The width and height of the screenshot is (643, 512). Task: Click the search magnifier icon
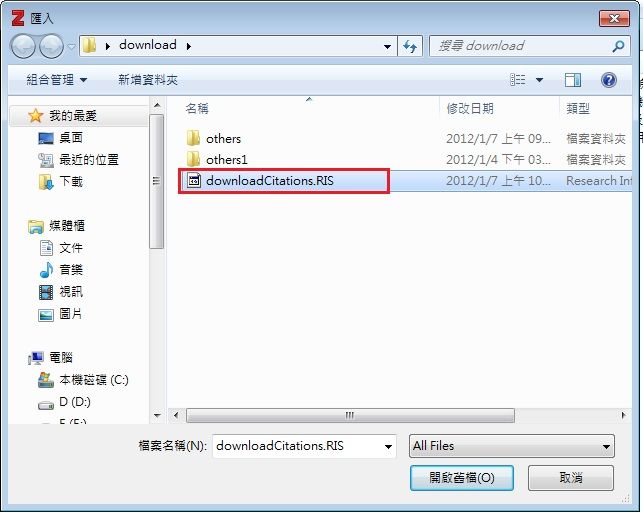click(x=618, y=46)
